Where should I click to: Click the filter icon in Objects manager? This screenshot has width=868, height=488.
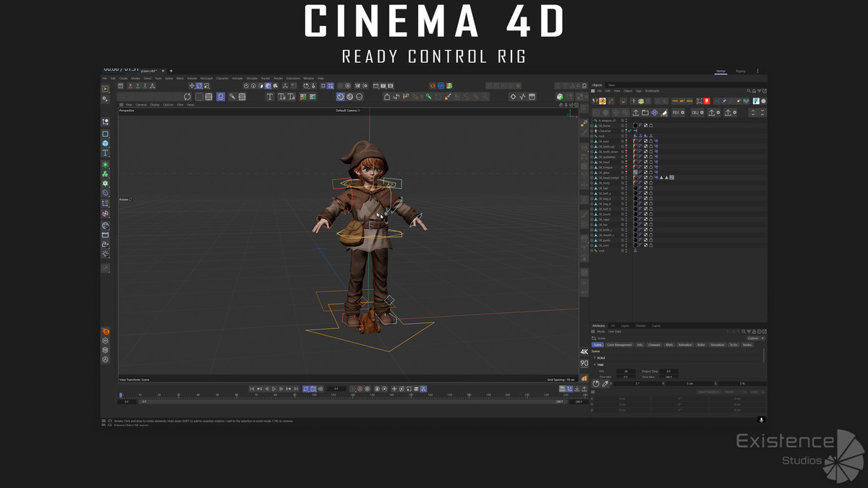759,91
